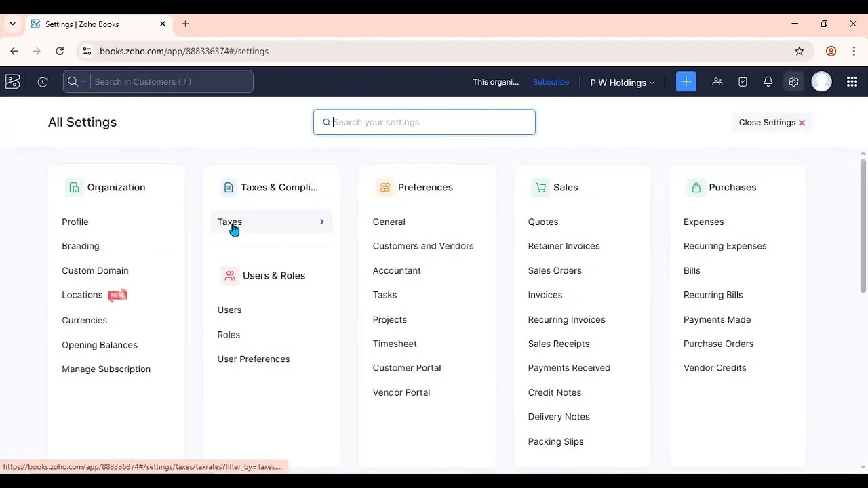Screen dimensions: 868x488
Task: Open User Preferences
Action: 254,359
